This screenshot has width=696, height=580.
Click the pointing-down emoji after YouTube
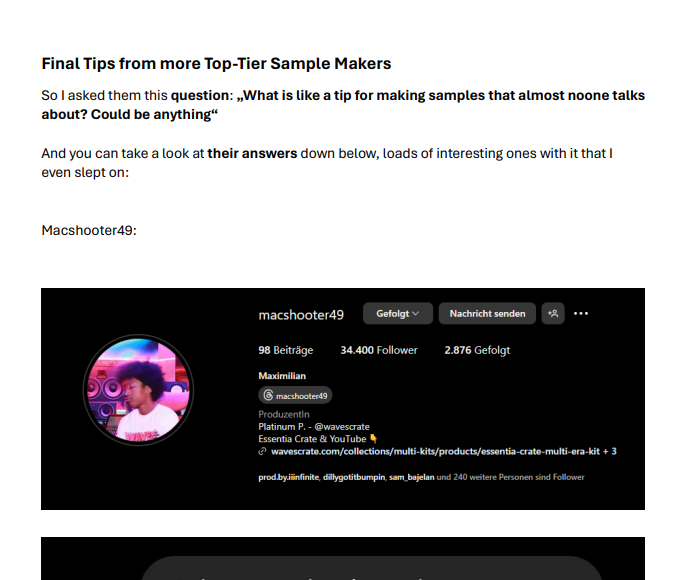(373, 438)
